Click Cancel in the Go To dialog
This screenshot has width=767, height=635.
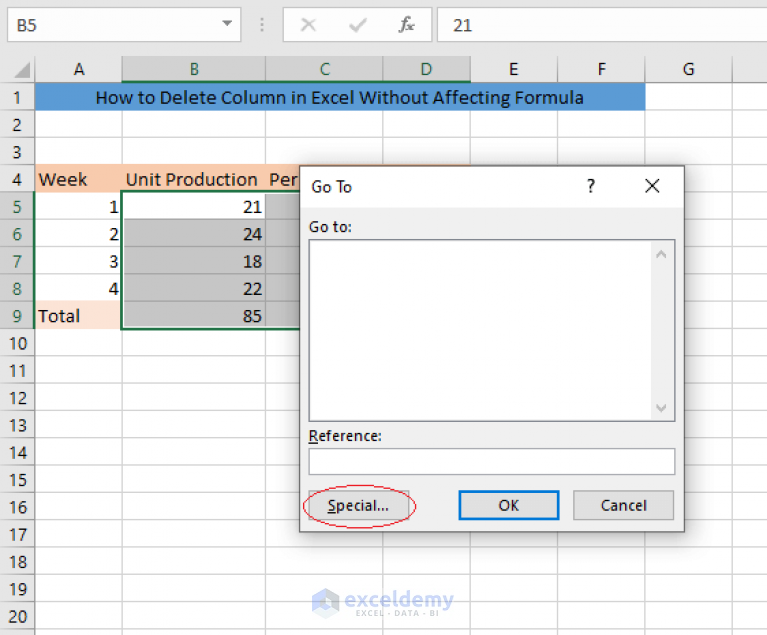623,505
